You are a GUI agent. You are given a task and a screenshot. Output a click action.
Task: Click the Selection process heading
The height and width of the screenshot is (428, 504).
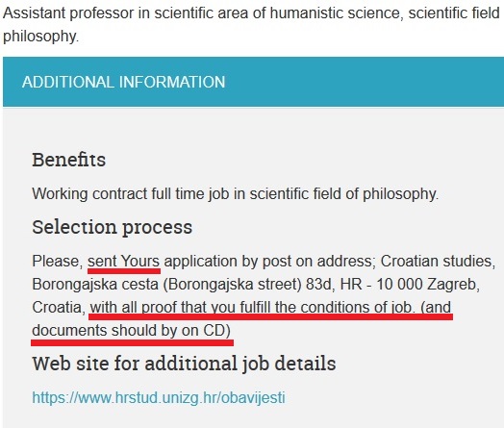point(113,227)
